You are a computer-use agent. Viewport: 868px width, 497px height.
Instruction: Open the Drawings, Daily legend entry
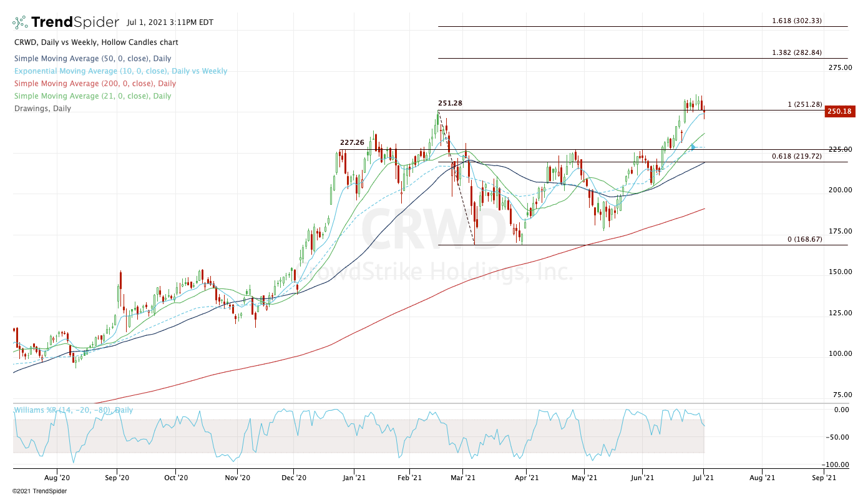click(x=42, y=109)
